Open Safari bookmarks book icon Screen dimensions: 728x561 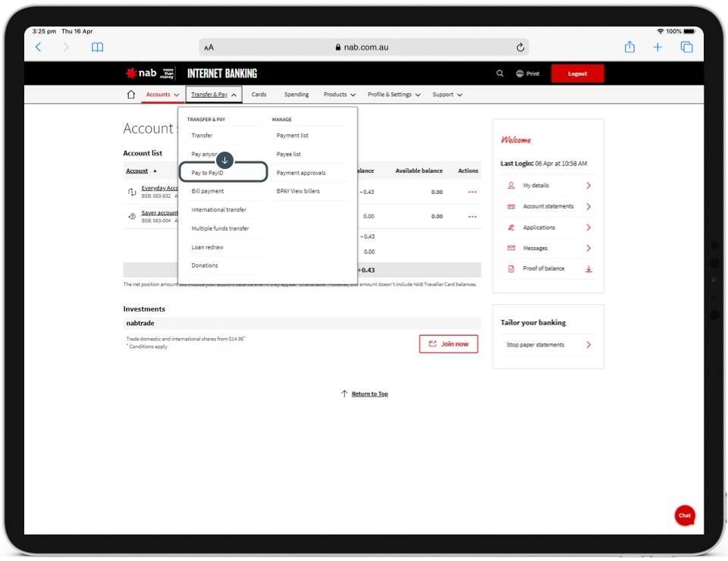97,47
